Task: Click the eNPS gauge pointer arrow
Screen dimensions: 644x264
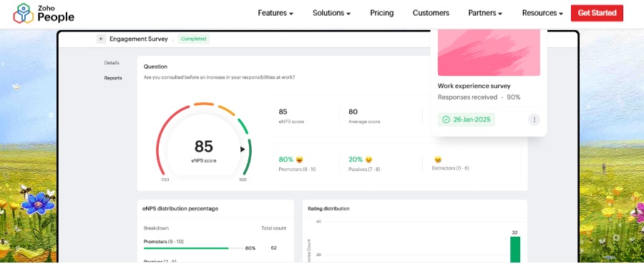Action: 243,150
